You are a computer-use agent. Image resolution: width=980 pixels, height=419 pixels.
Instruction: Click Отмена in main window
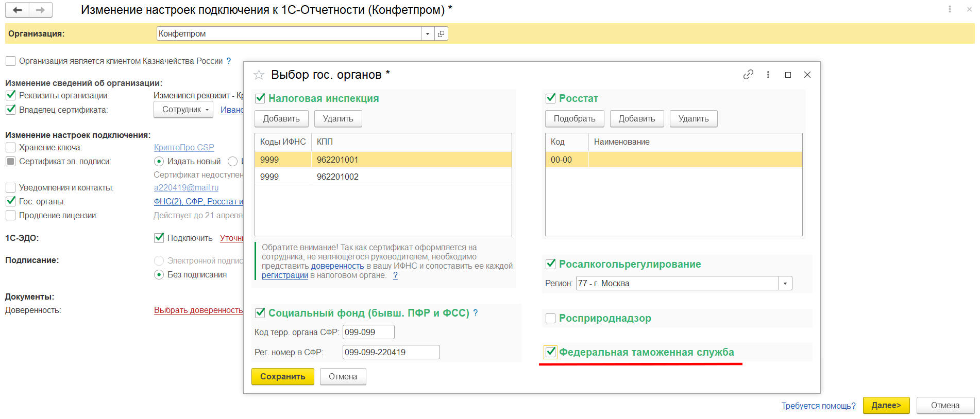pos(945,405)
